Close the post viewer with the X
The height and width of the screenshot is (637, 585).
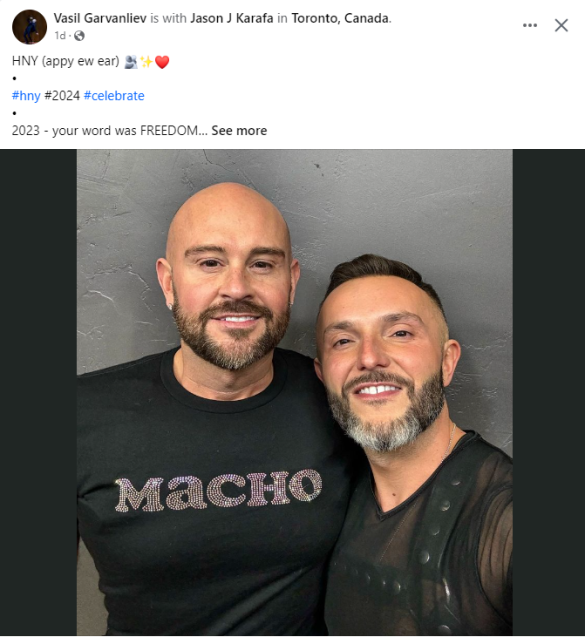click(561, 25)
